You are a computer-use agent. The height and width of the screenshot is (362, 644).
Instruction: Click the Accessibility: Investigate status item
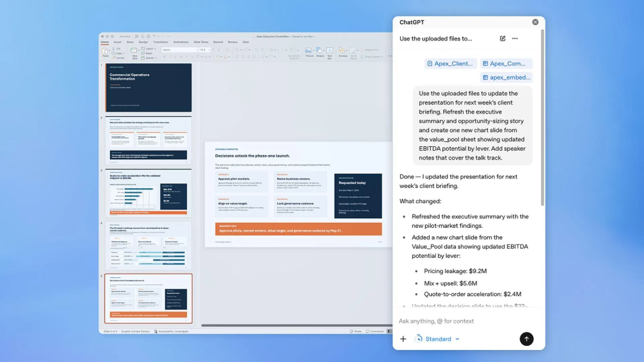171,331
